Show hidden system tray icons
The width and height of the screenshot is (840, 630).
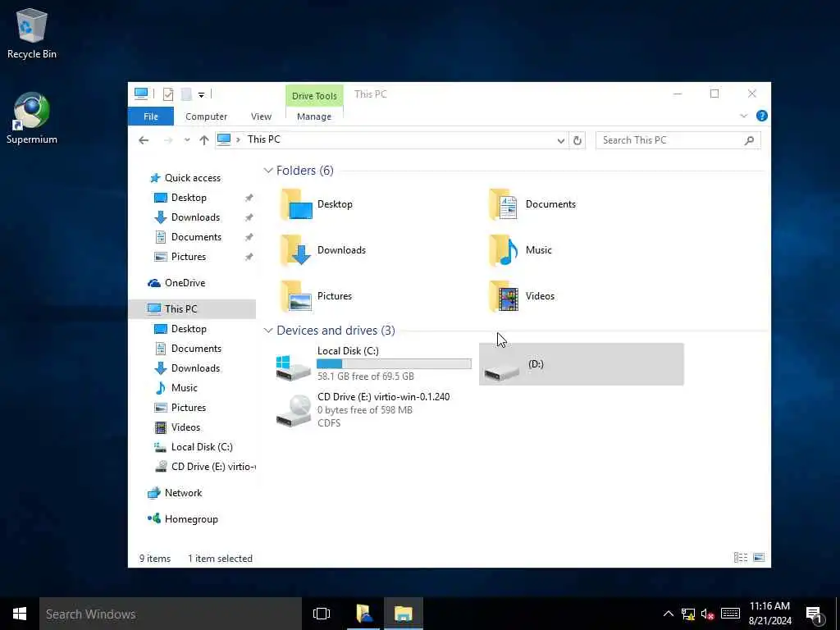[668, 614]
